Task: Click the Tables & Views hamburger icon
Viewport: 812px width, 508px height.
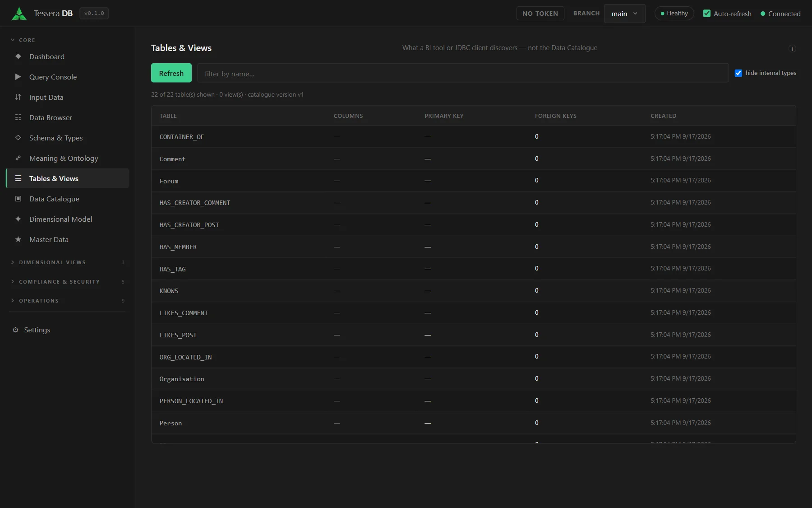Action: [x=18, y=178]
